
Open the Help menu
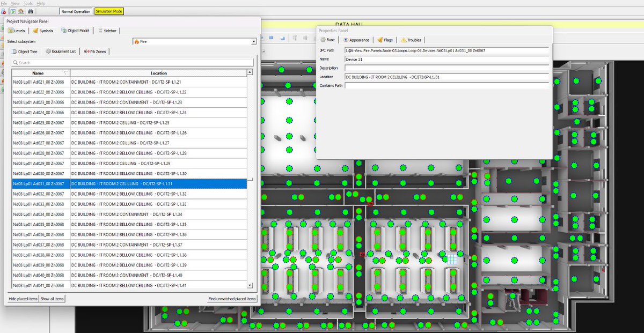pyautogui.click(x=41, y=3)
